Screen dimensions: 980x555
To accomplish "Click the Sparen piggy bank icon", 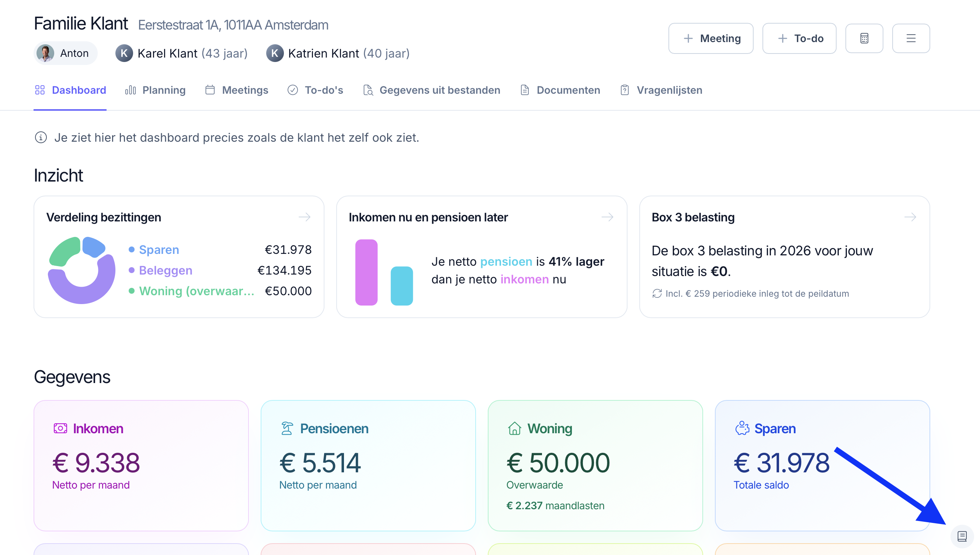I will [x=742, y=428].
